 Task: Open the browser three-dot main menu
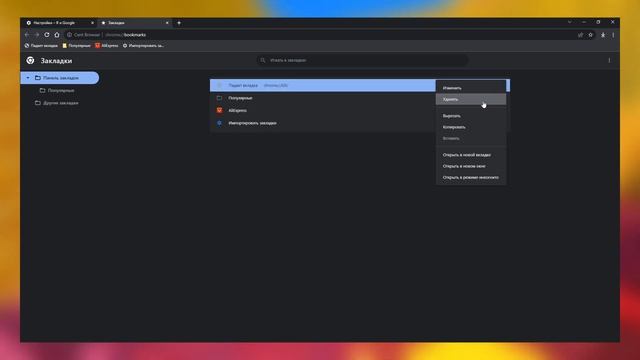[613, 35]
